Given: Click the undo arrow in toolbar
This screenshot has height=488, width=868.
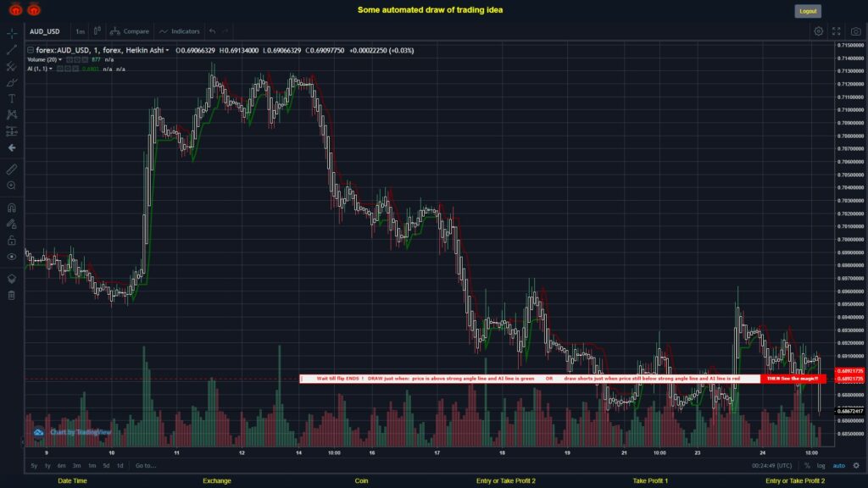Looking at the screenshot, I should click(x=213, y=31).
